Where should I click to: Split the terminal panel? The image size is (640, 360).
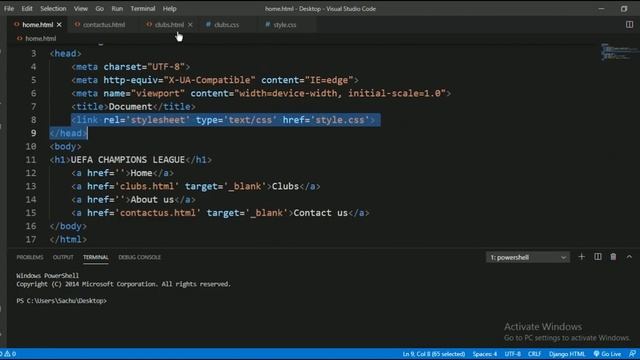598,257
